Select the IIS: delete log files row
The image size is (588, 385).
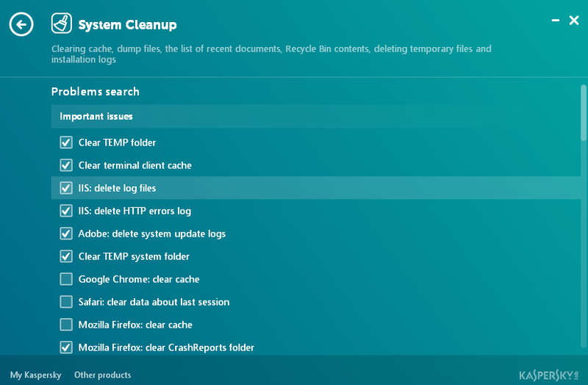[316, 188]
